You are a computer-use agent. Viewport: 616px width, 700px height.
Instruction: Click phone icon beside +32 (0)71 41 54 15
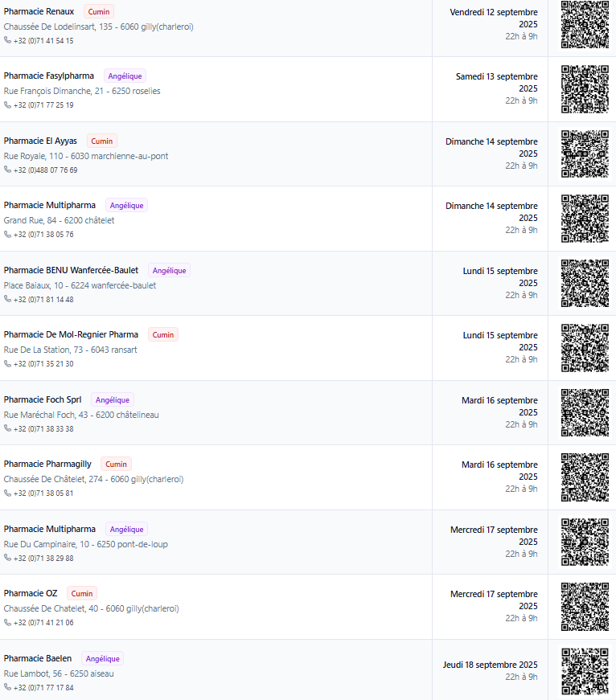point(8,40)
